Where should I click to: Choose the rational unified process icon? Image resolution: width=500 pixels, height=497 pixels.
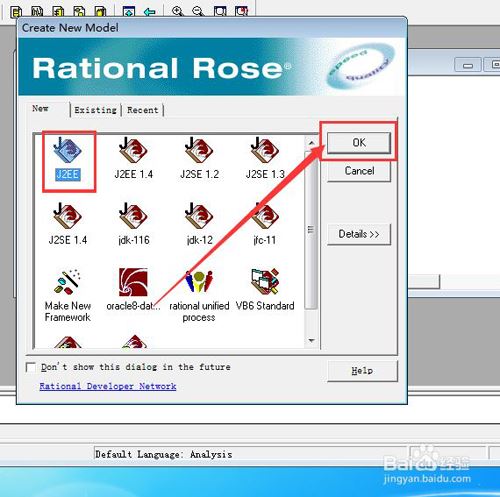[x=199, y=282]
